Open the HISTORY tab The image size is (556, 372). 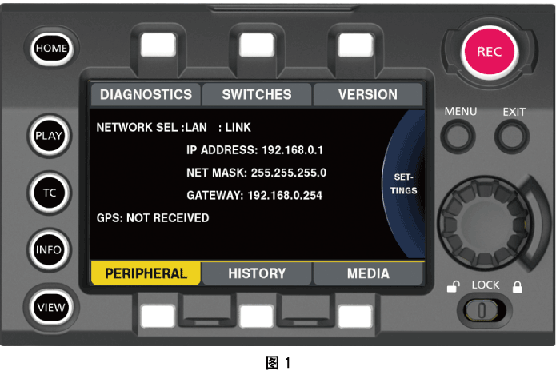[x=257, y=273]
